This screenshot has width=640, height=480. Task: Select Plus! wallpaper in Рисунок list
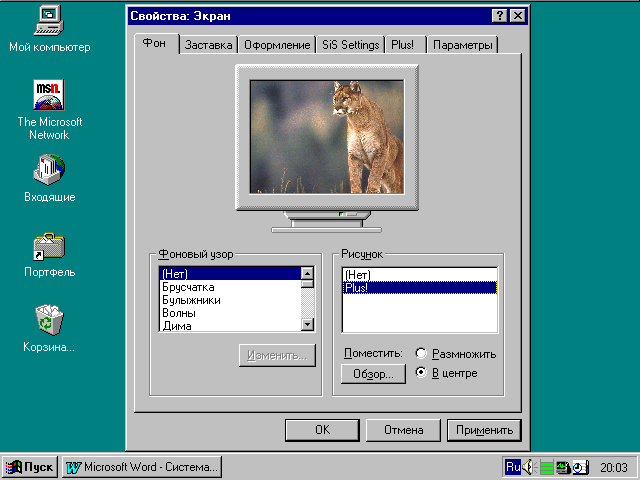tap(420, 288)
